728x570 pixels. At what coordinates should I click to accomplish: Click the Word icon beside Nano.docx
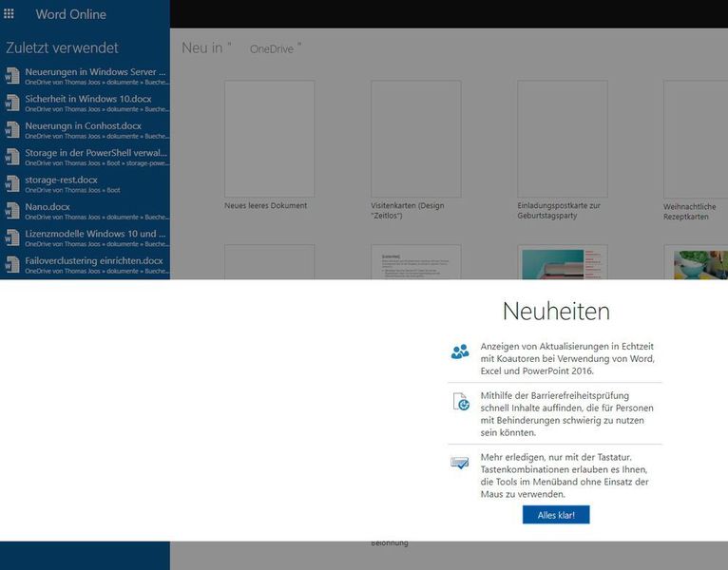click(12, 210)
